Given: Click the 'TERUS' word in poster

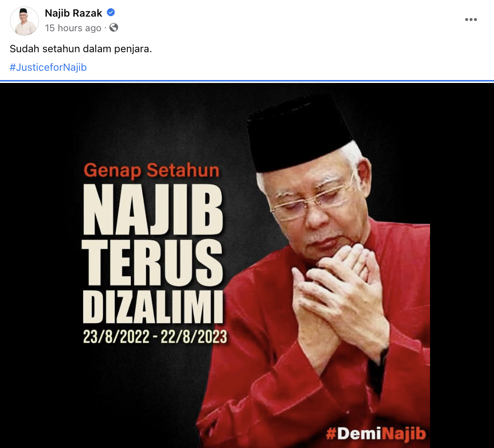Looking at the screenshot, I should (152, 263).
